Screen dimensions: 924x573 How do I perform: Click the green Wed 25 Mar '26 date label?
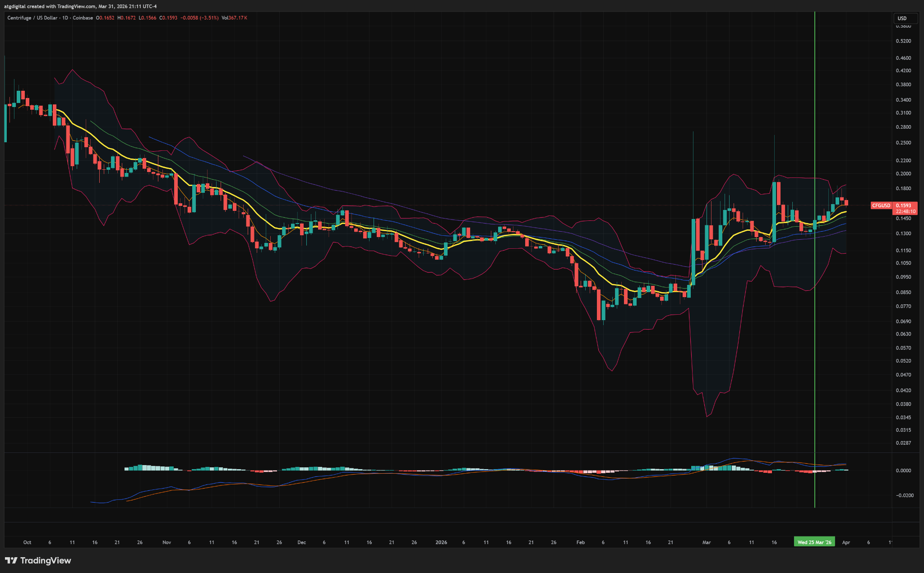pos(814,542)
